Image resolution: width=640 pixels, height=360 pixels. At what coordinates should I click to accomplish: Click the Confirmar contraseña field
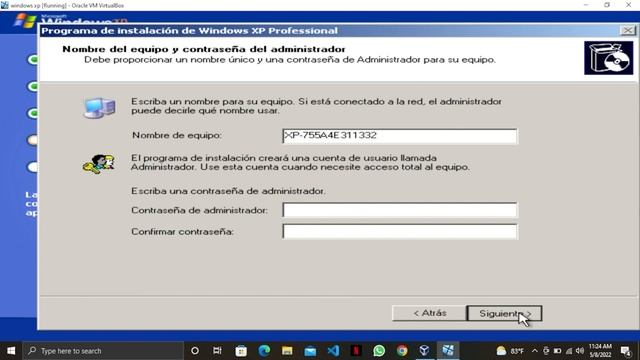tap(400, 231)
